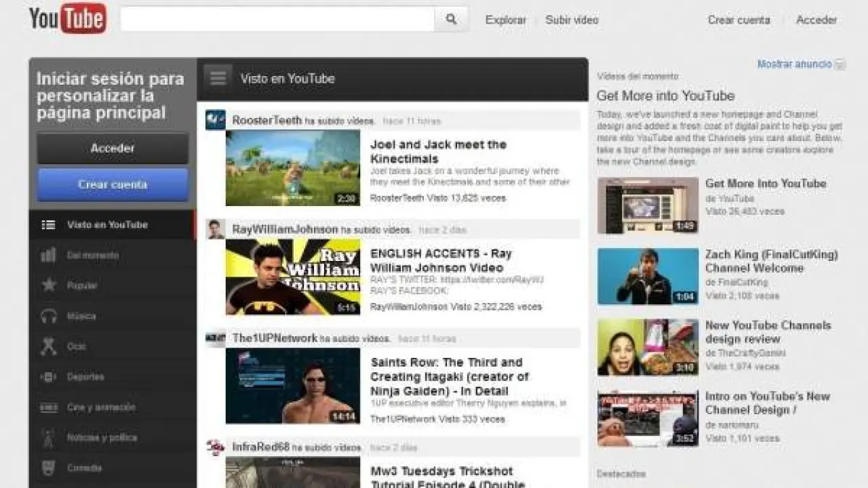Click the Del momento chart icon
The width and height of the screenshot is (868, 488).
click(x=49, y=256)
